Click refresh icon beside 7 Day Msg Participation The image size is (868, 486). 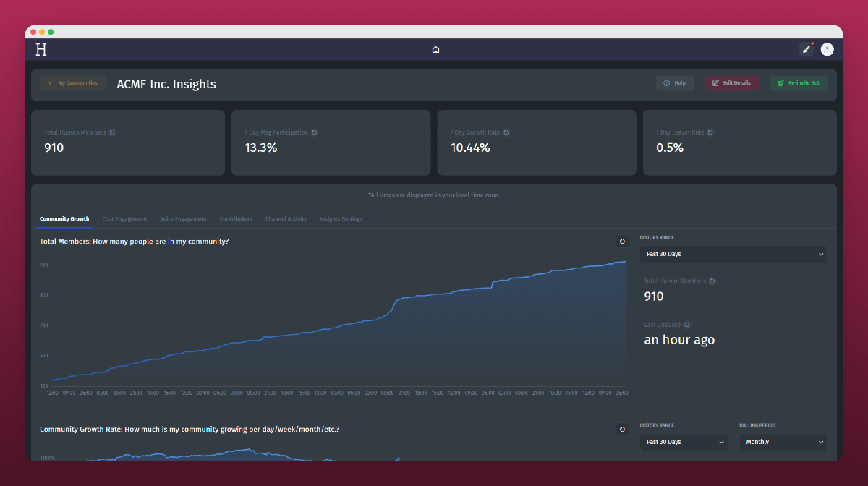314,132
